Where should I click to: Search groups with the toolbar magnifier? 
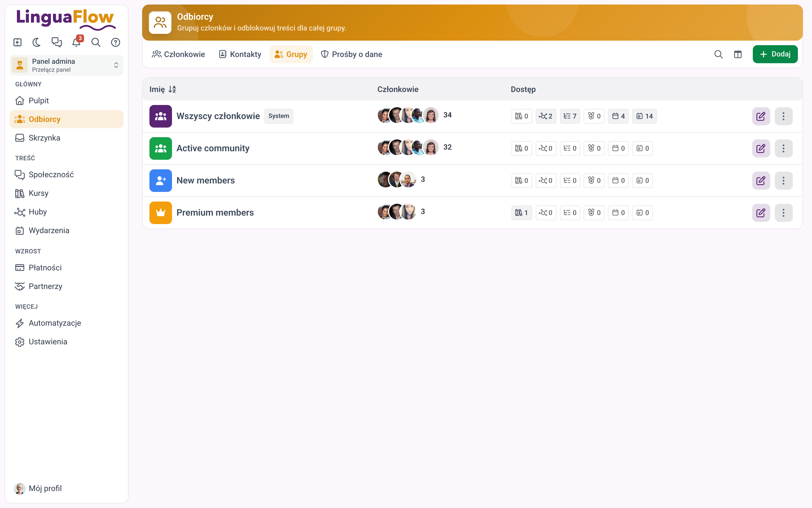(x=718, y=54)
